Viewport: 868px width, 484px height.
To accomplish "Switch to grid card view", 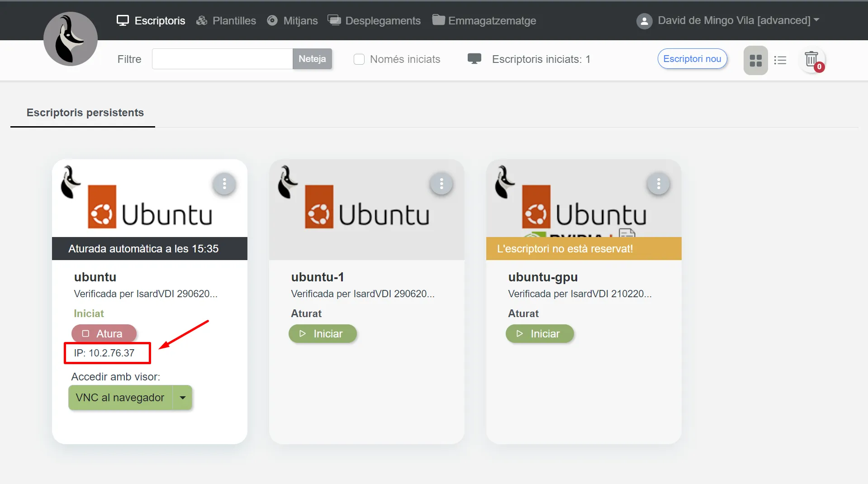I will 755,60.
